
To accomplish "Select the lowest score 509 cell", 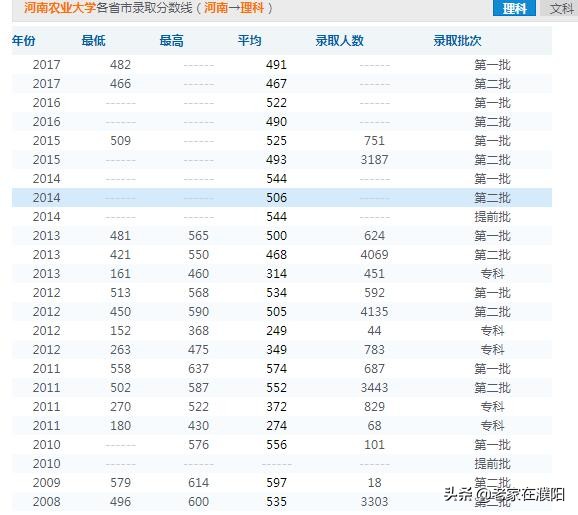I will click(x=121, y=141).
